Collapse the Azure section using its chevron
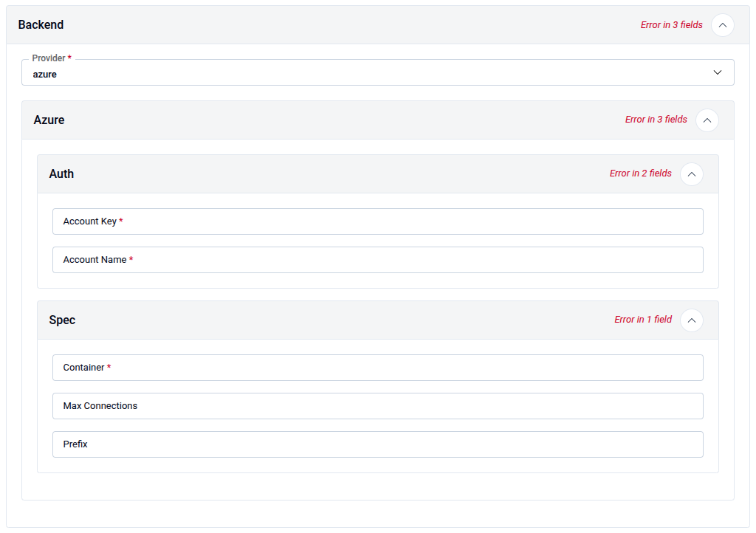 click(x=707, y=120)
